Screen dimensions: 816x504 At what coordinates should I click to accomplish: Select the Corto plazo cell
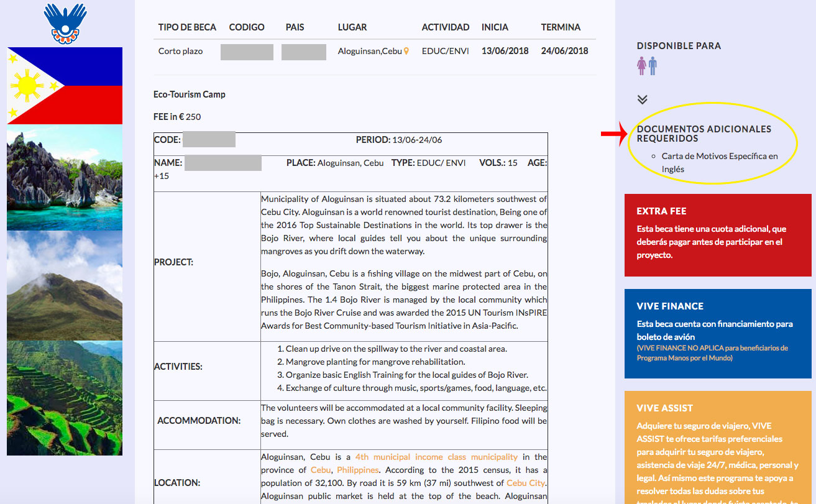[180, 52]
